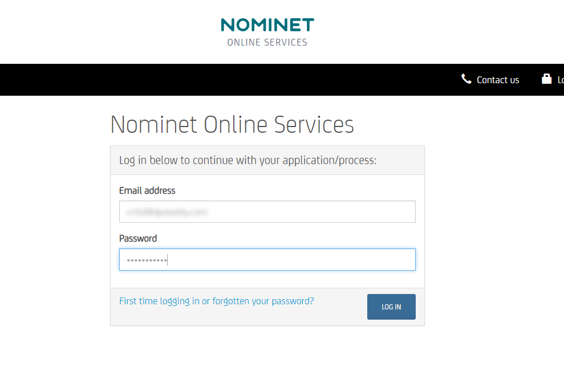
Task: Click the phone icon beside Contact us
Action: coord(466,79)
